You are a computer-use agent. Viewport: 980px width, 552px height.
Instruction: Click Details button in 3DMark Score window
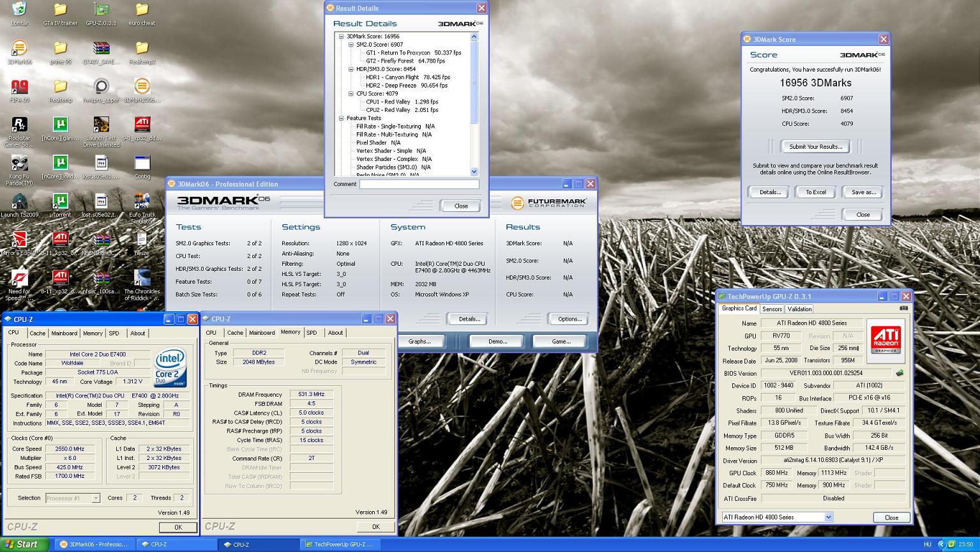(769, 192)
